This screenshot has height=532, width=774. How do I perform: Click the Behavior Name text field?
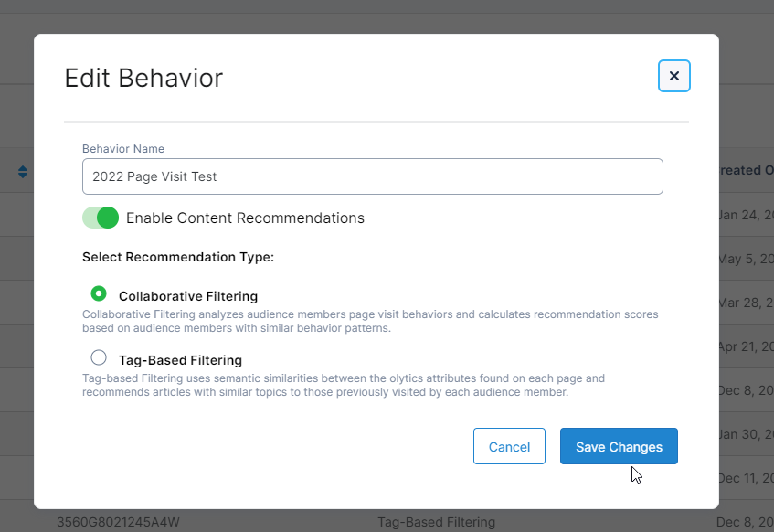click(372, 176)
